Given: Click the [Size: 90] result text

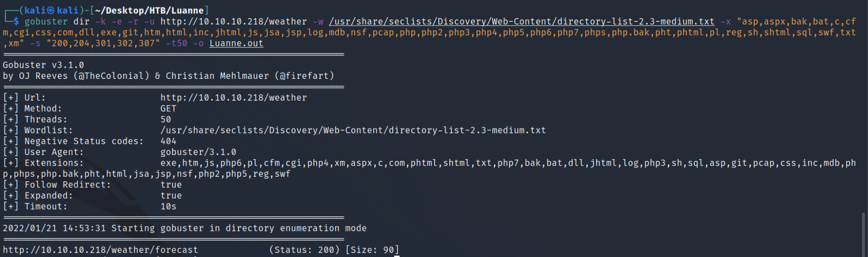Looking at the screenshot, I should (372, 250).
